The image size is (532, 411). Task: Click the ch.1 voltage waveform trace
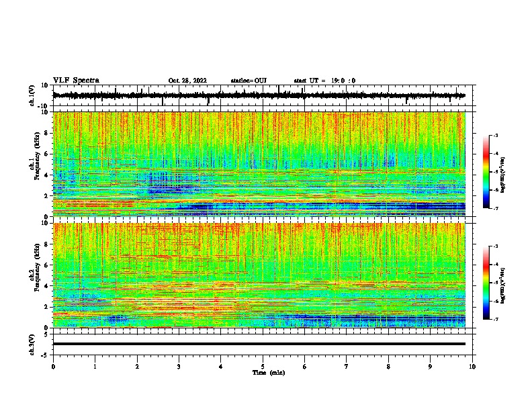[x=259, y=95]
